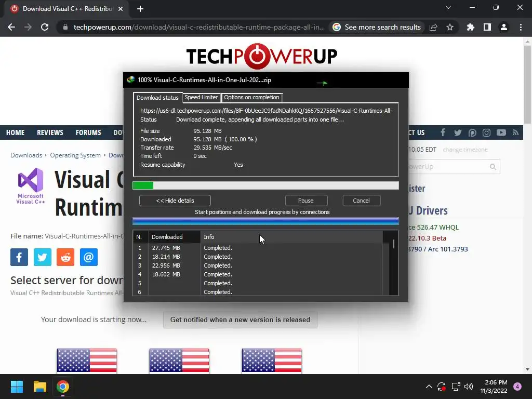
Task: Click TechPowerUp YouTube header icon
Action: tap(501, 132)
